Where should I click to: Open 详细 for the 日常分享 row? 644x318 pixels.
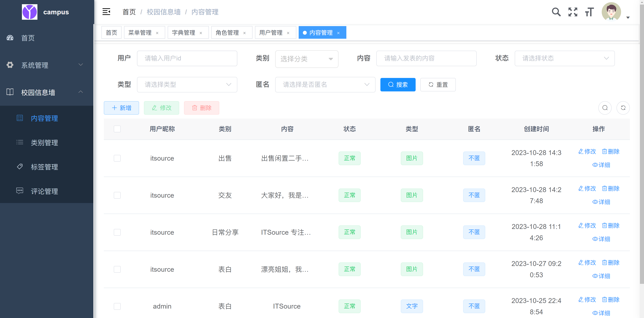tap(601, 239)
